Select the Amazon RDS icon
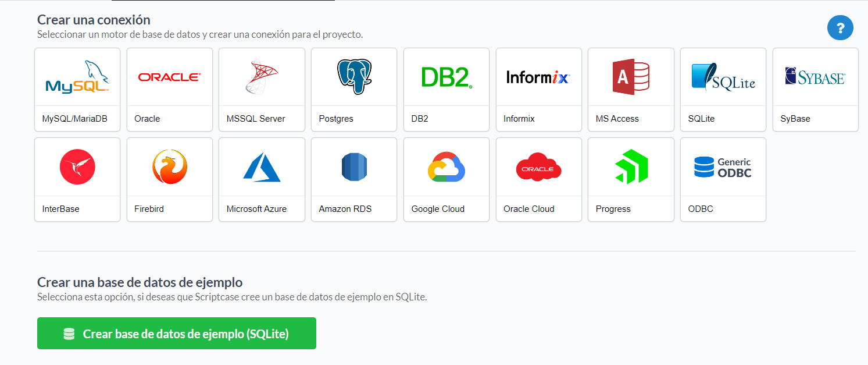This screenshot has height=365, width=868. (353, 179)
